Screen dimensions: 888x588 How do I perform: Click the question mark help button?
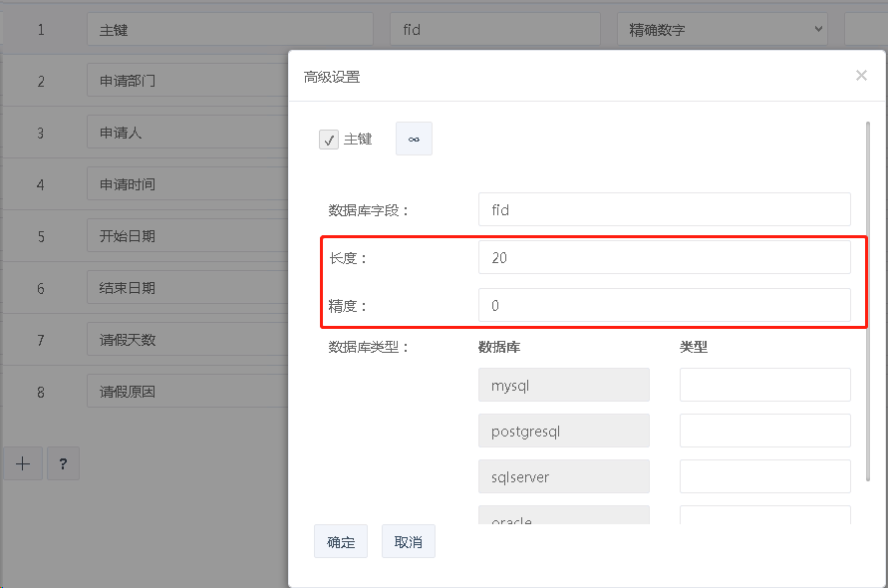[62, 463]
